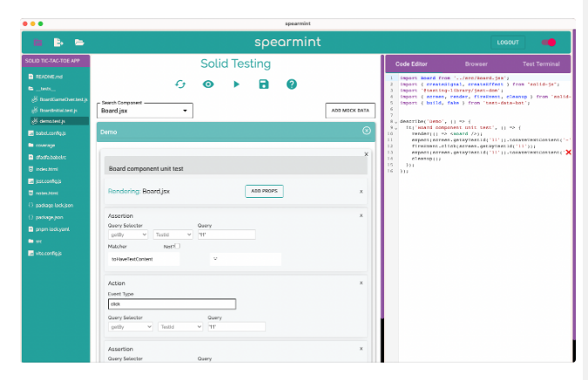Click the ADD PROPS button

click(x=264, y=192)
